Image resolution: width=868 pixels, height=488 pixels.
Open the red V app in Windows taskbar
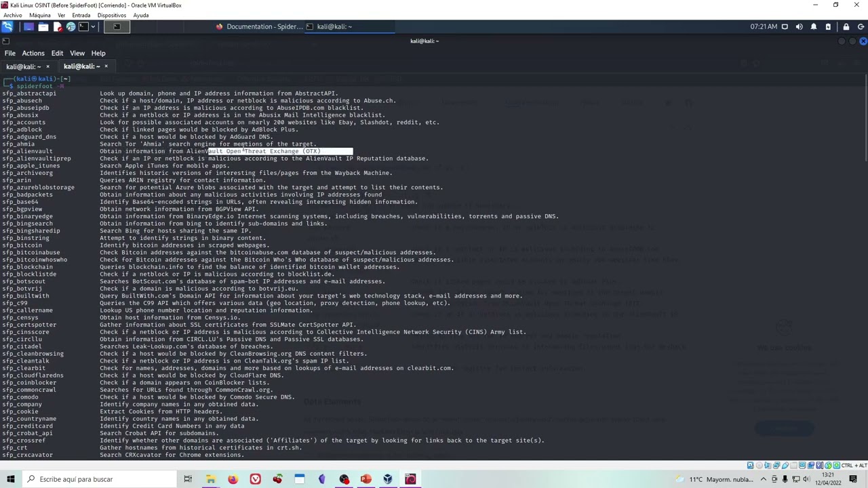click(x=255, y=479)
